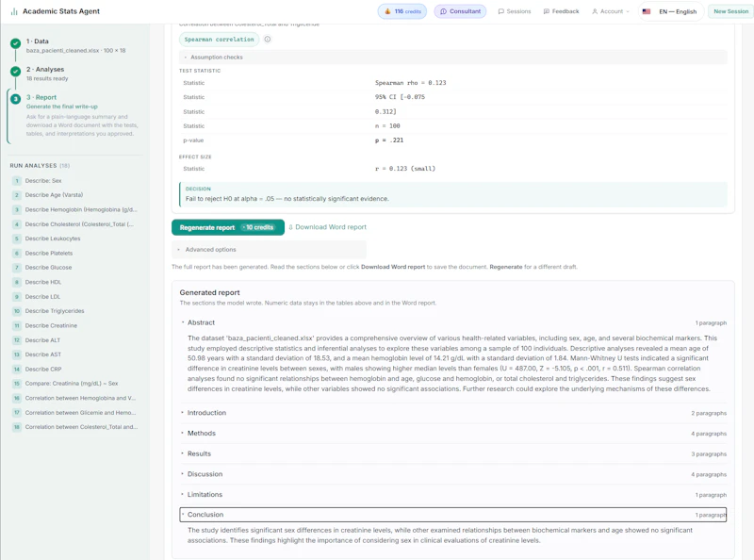The width and height of the screenshot is (754, 560).
Task: Click the Fail to reject H0 decision text
Action: tap(287, 199)
